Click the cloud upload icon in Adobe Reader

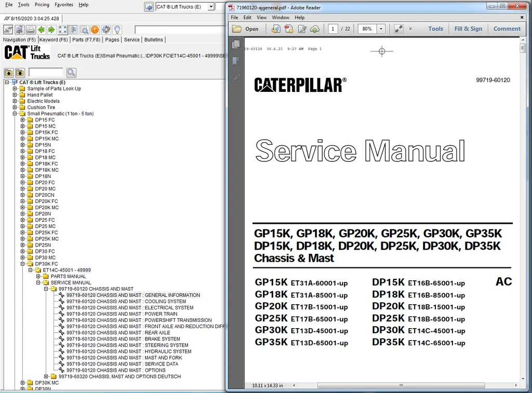tap(315, 29)
